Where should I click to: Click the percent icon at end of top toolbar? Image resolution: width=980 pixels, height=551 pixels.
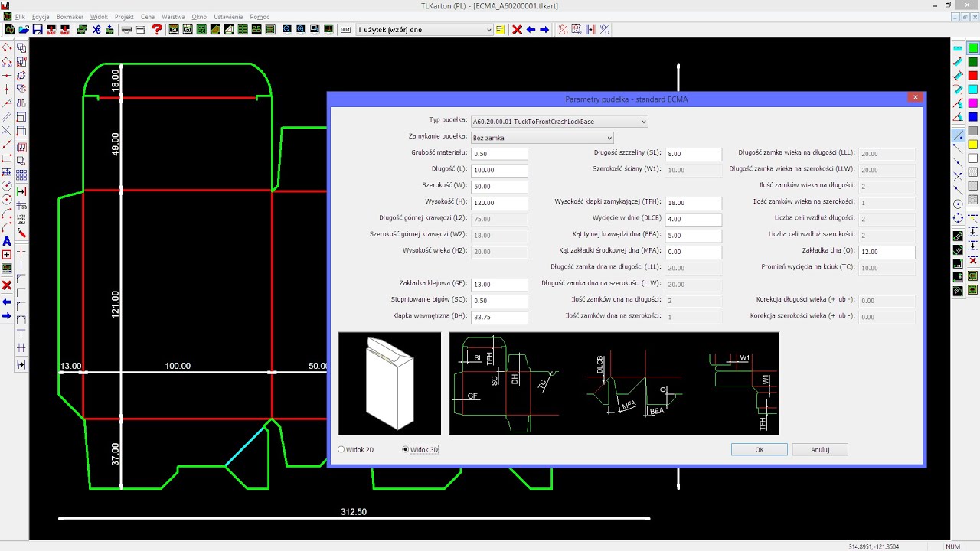(604, 30)
